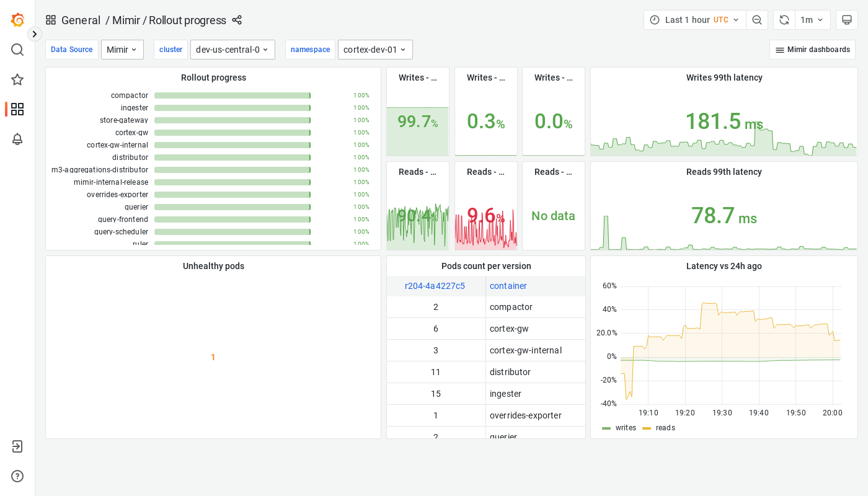Screen dimensions: 868x496
Task: Click the Grafana logo
Action: (x=17, y=20)
